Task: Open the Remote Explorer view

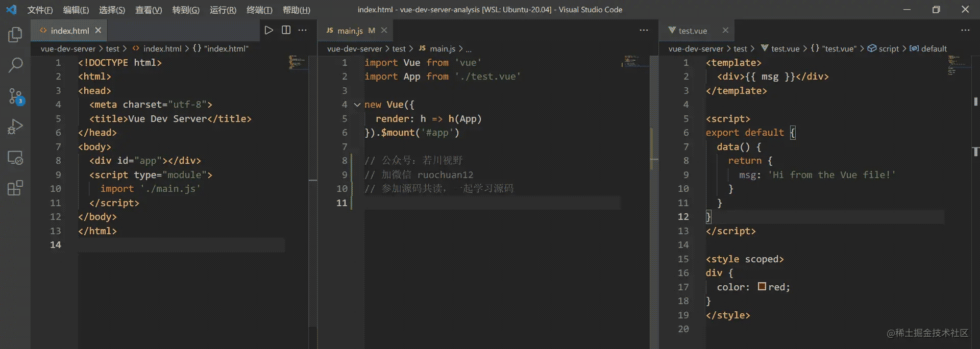Action: click(15, 157)
